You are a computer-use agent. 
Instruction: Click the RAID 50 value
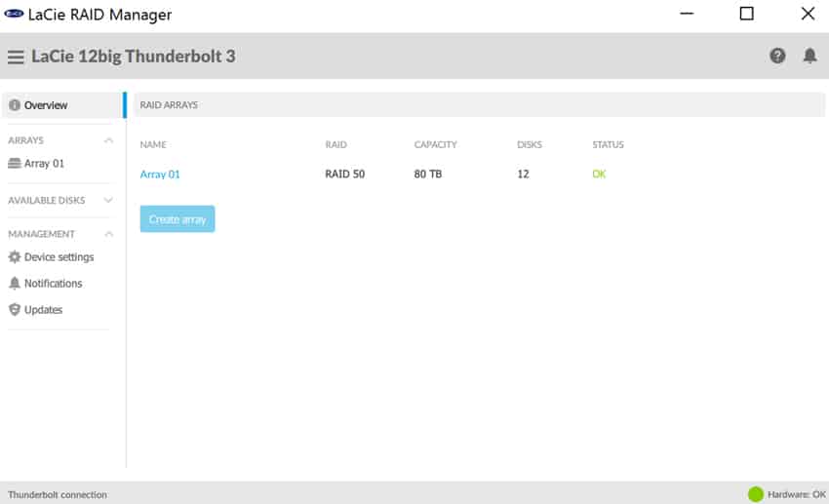[344, 174]
